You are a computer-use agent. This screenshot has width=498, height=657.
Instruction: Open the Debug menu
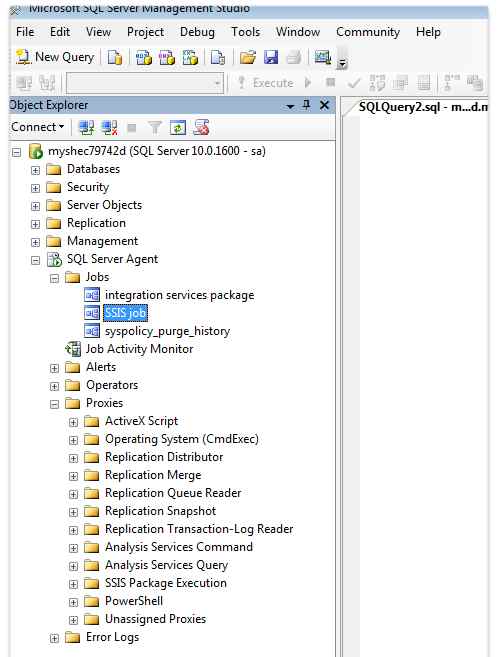[x=197, y=32]
